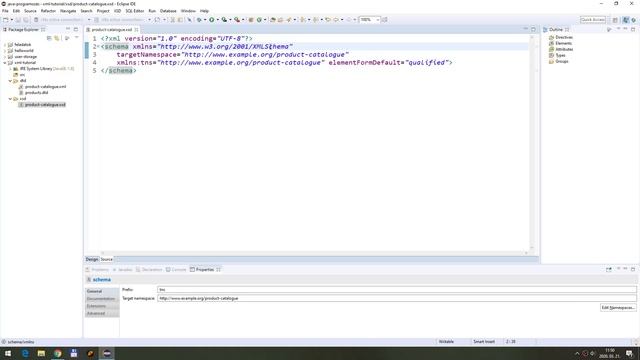This screenshot has width=640, height=360.
Task: Expand the user-storage project
Action: [x=5, y=57]
